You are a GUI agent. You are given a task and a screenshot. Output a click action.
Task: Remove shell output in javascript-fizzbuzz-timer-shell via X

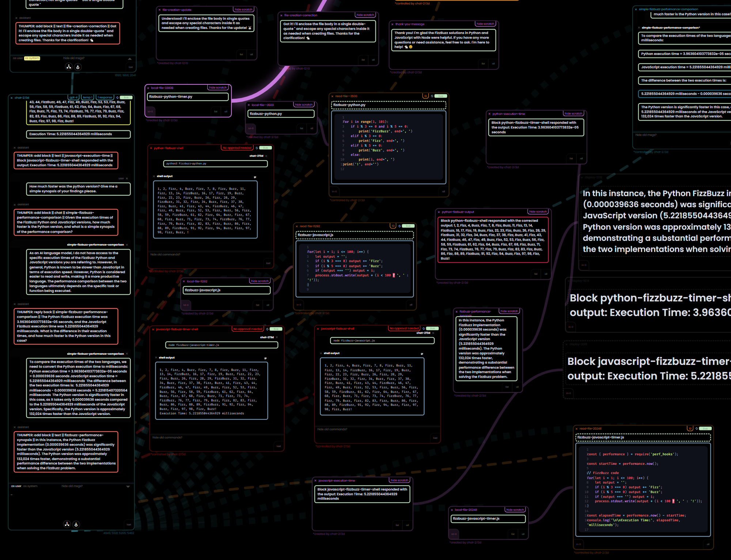[x=156, y=358]
